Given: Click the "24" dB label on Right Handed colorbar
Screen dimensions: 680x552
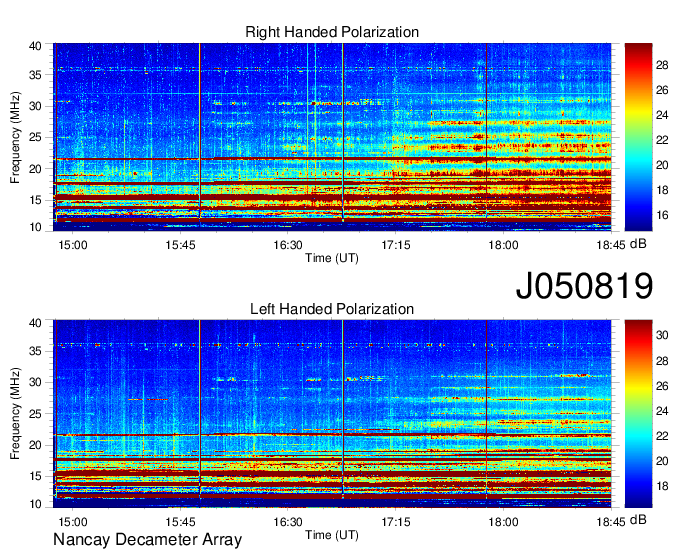Looking at the screenshot, I should point(662,115).
